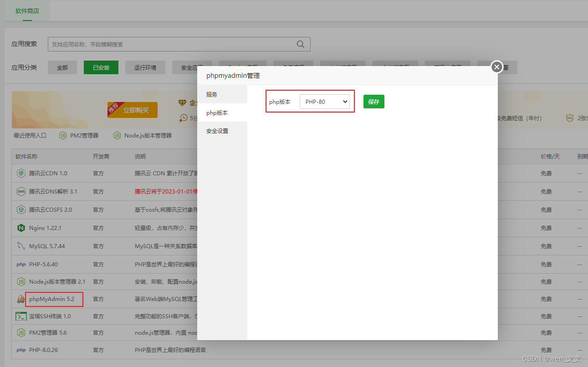
Task: Select the php版本 tab in dialog
Action: pos(222,112)
